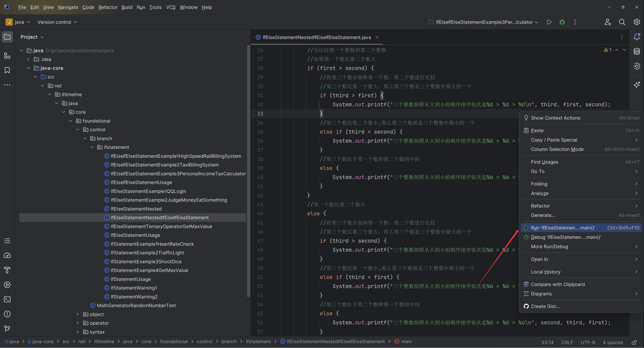Open the editor tab options menu
This screenshot has height=348, width=644.
pos(622,37)
